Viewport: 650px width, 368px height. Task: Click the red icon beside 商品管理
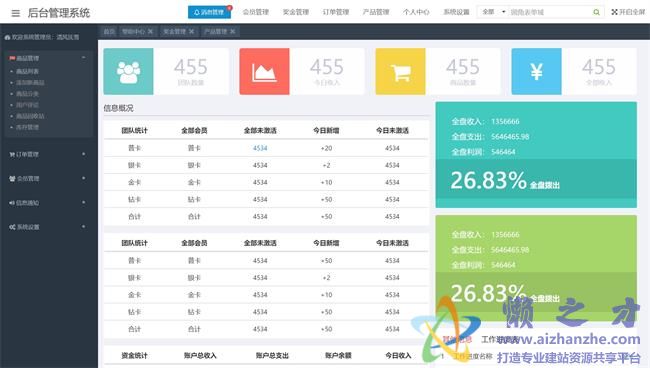tap(12, 58)
